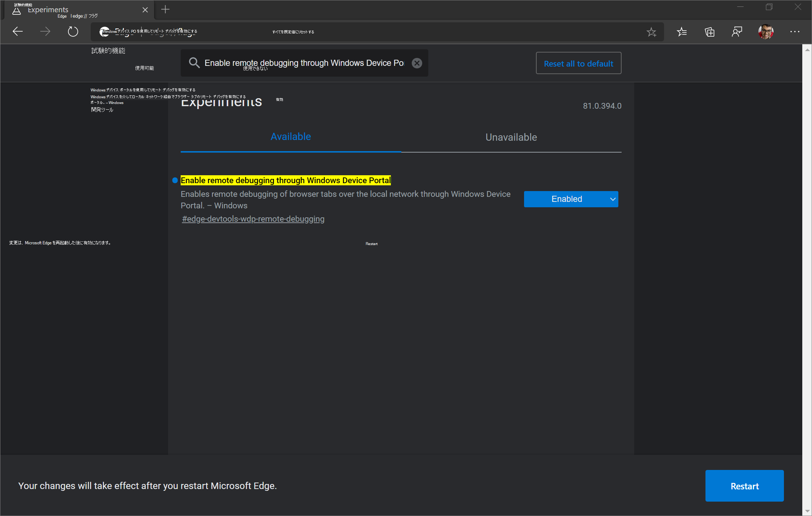Viewport: 812px width, 516px height.
Task: Click inside the flags search box
Action: 302,63
